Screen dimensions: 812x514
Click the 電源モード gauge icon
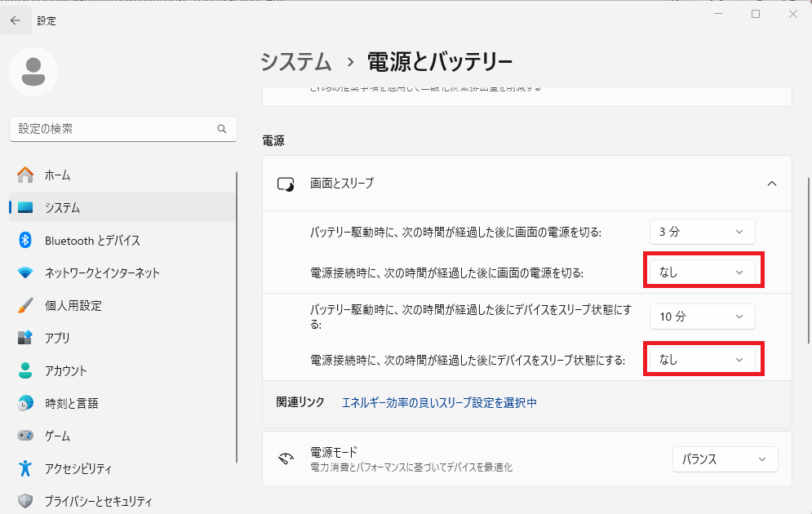tap(286, 459)
